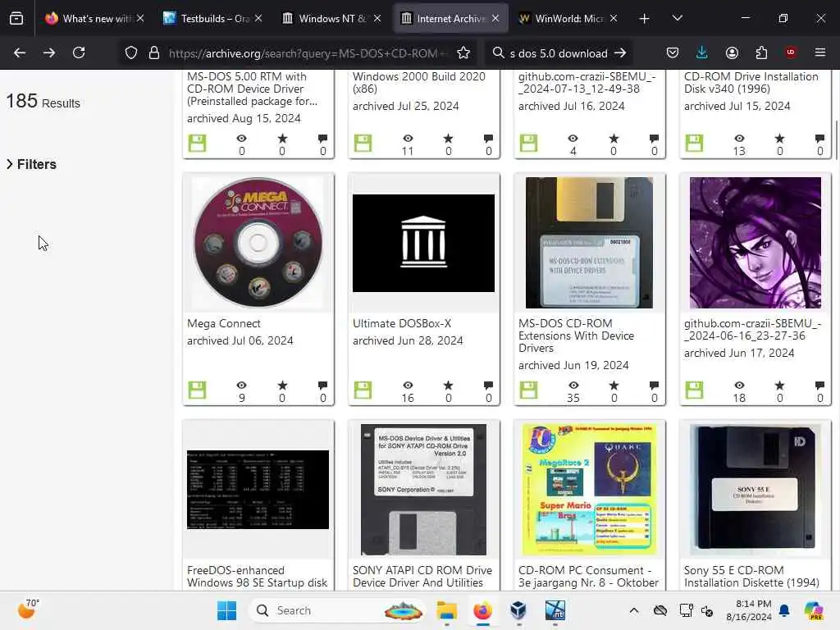Click software floppy icon on Ultimate DOSBox-X card

[x=363, y=390]
